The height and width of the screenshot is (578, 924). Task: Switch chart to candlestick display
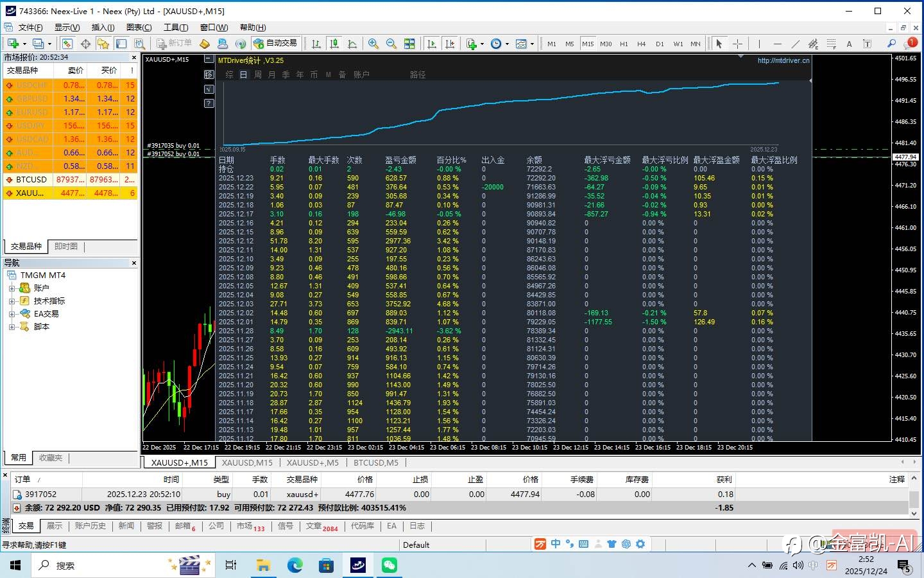click(x=334, y=44)
